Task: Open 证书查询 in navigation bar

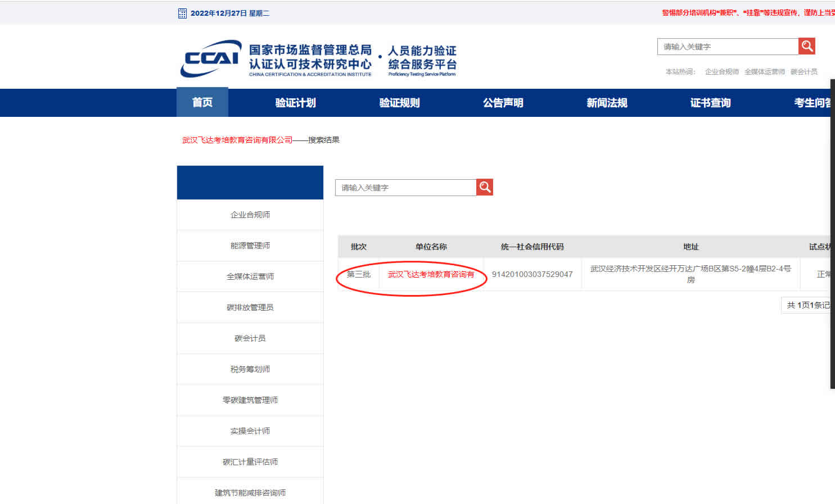Action: 710,103
